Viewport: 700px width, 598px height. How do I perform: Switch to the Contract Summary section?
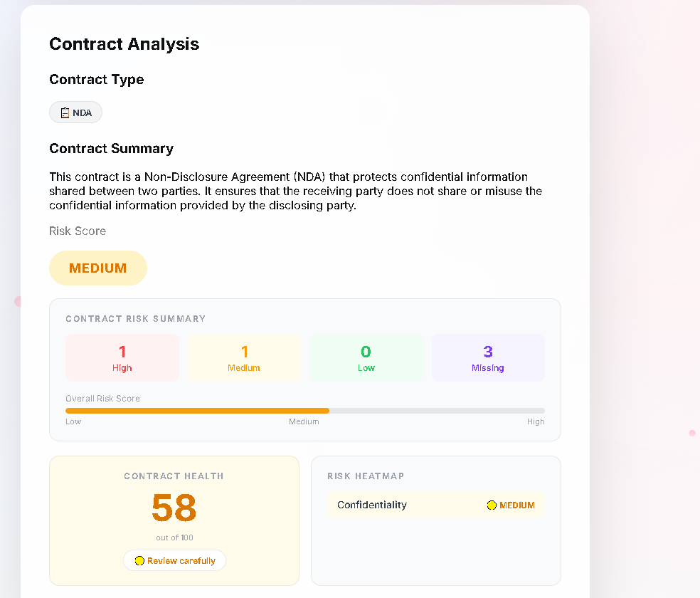click(111, 148)
